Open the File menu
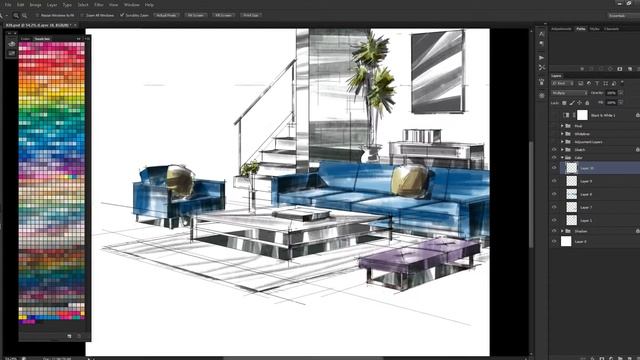This screenshot has width=640, height=360. click(8, 5)
